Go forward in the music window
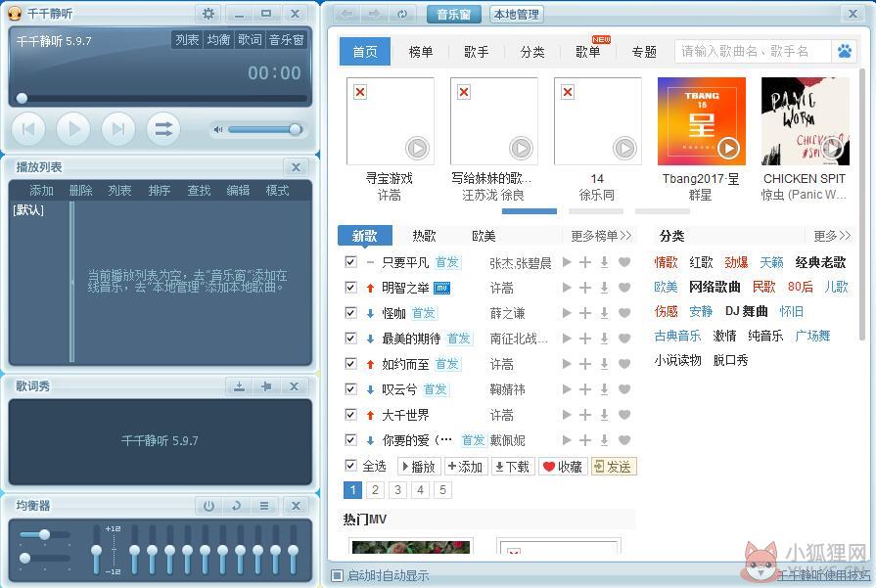Viewport: 876px width, 588px height. pyautogui.click(x=374, y=14)
